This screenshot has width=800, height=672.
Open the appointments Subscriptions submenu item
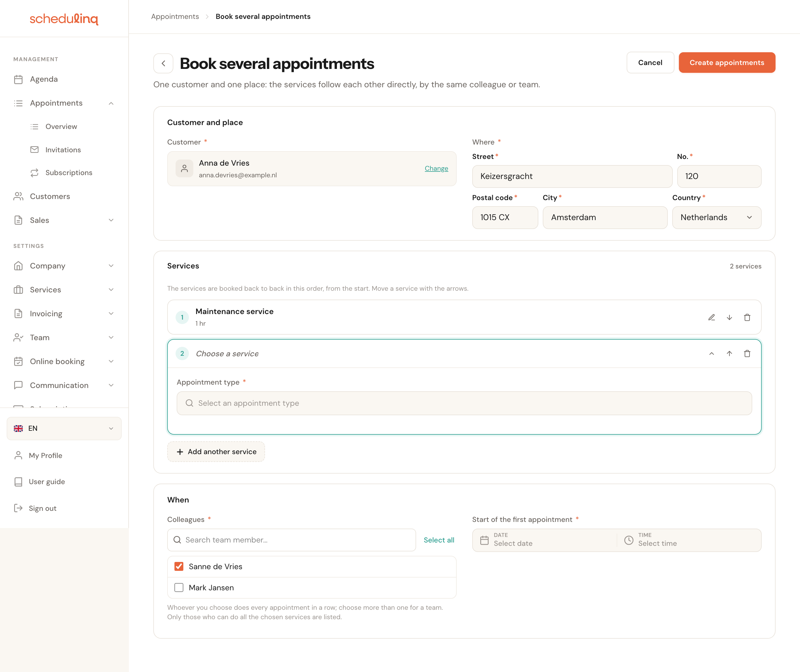coord(69,173)
